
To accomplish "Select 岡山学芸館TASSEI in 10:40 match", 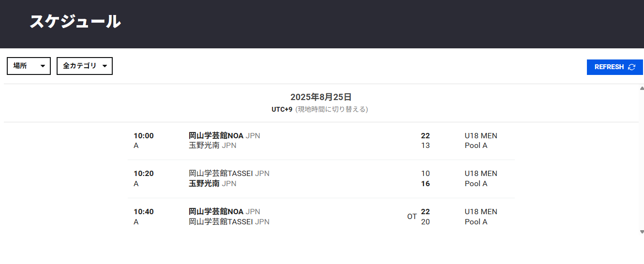I will [221, 222].
